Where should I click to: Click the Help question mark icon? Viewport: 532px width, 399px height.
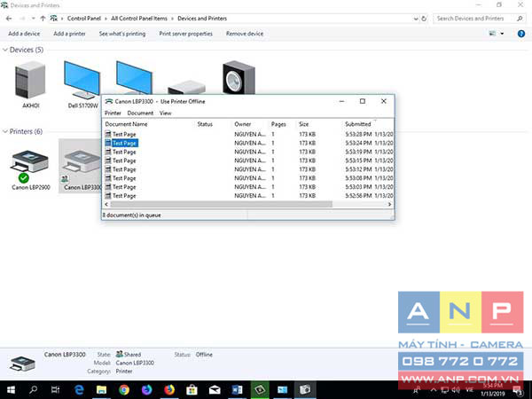pos(521,34)
